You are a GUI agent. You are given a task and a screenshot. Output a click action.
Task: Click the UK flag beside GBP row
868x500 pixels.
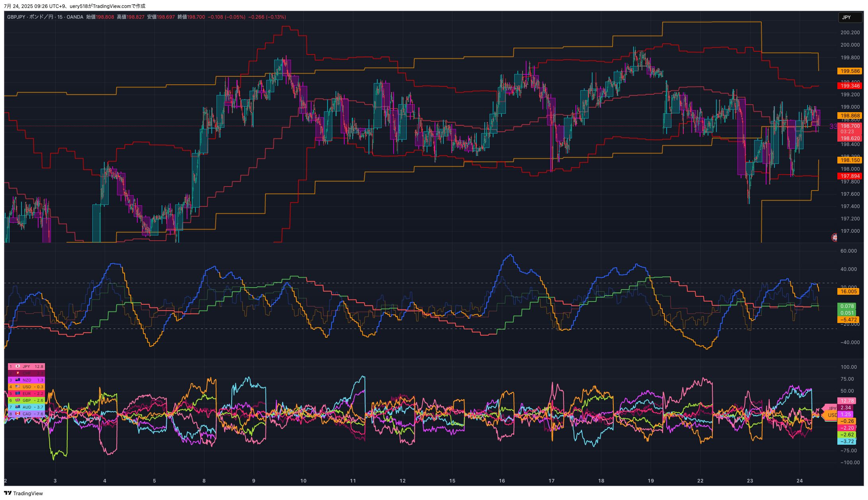point(18,400)
